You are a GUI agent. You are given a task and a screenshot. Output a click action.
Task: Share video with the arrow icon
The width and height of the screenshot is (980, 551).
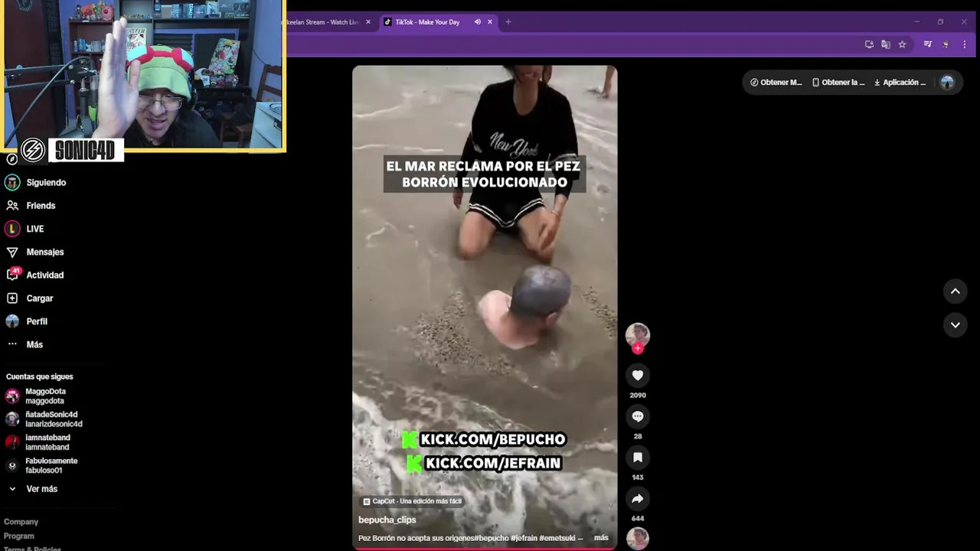point(637,499)
